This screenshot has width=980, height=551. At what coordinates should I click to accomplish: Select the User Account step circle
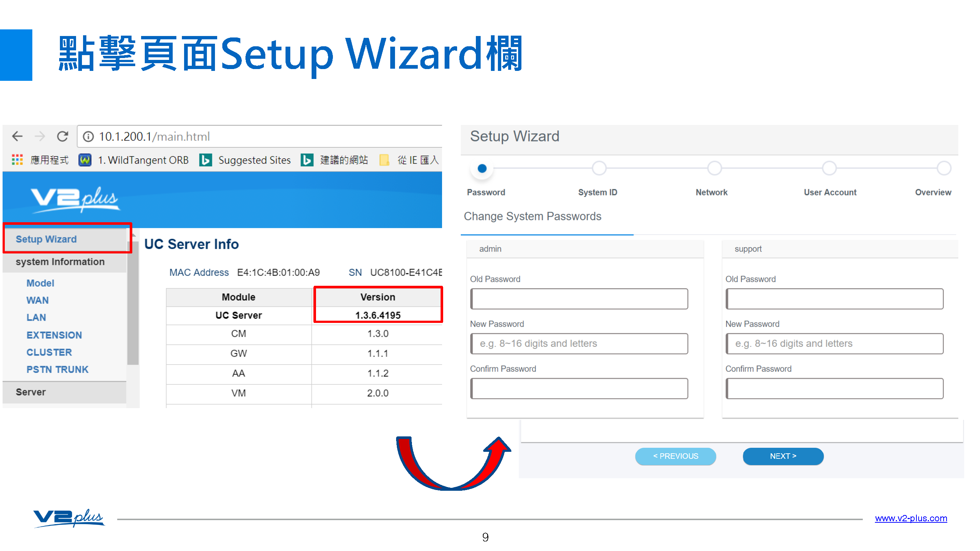pos(829,168)
